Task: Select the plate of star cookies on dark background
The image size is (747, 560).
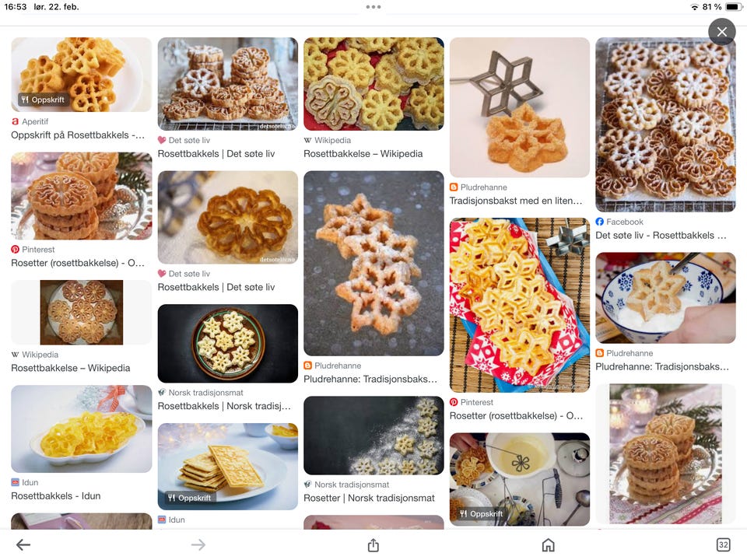Action: click(x=228, y=343)
